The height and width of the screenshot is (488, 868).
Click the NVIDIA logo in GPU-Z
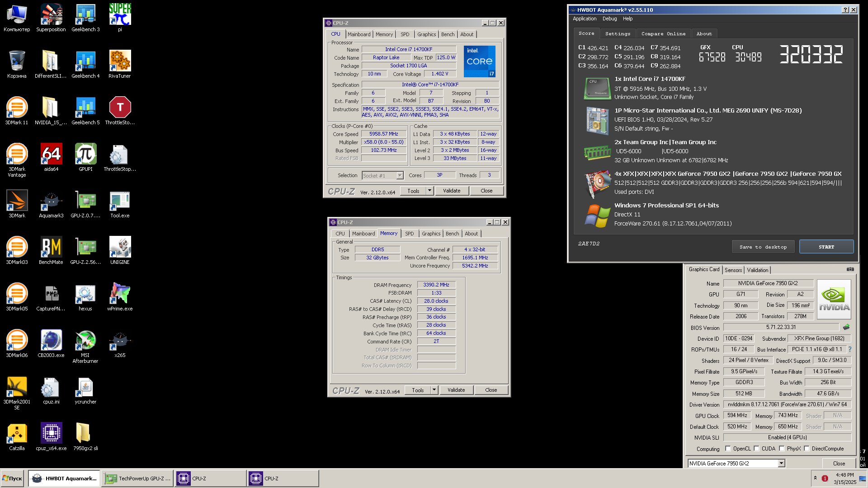(x=834, y=299)
